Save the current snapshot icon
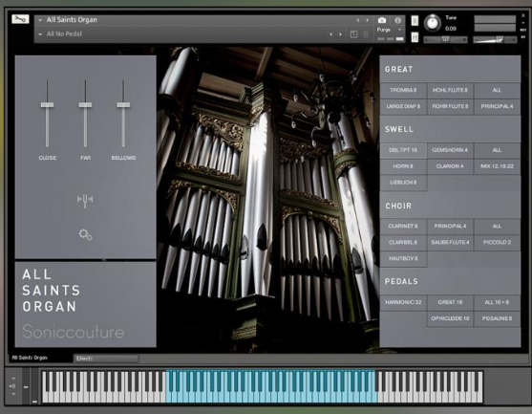The height and width of the screenshot is (414, 532). point(353,34)
